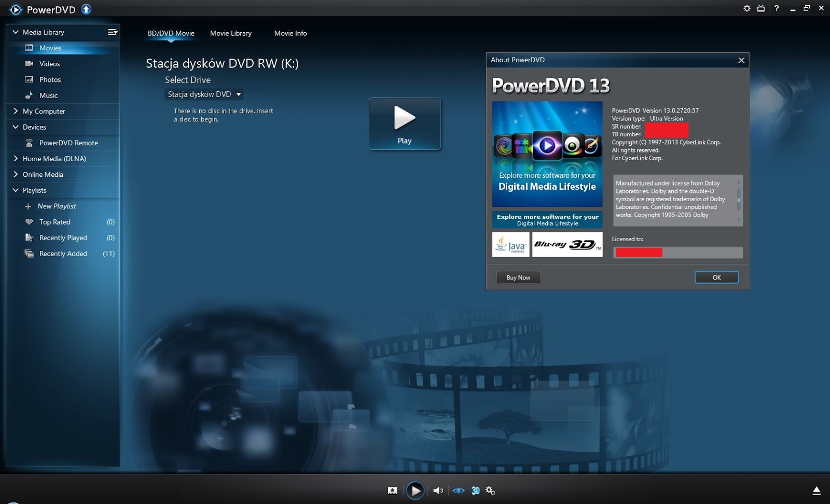This screenshot has width=830, height=504.
Task: Confirm the About dialog with OK
Action: point(716,277)
